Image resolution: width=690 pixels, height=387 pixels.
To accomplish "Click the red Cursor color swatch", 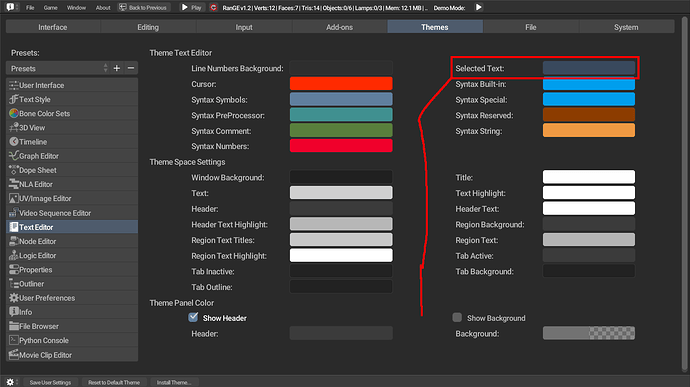I will point(341,84).
